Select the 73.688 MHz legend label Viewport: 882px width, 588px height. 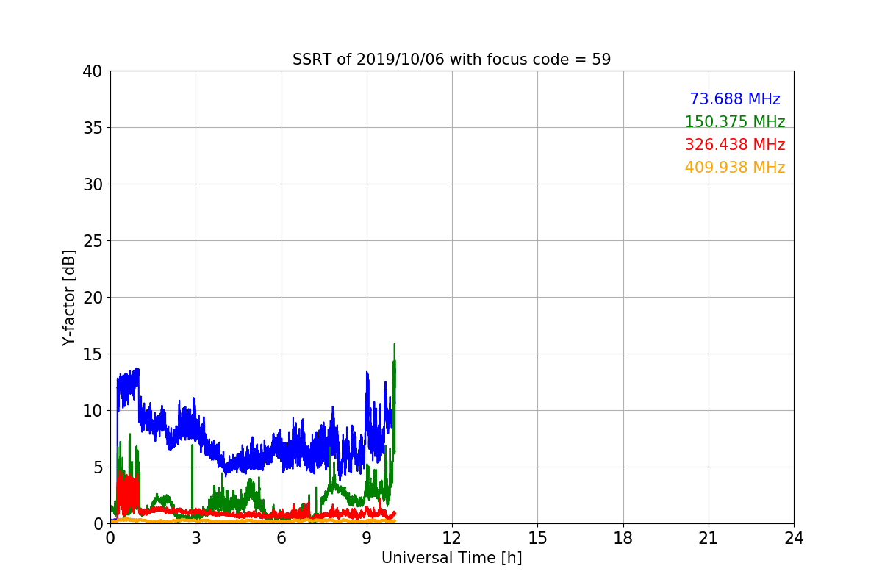click(x=735, y=99)
